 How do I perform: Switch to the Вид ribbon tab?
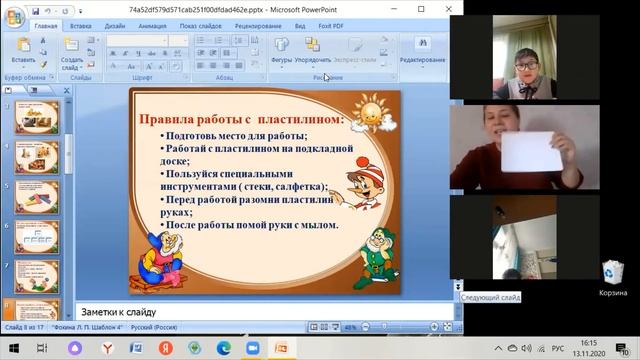pos(300,26)
